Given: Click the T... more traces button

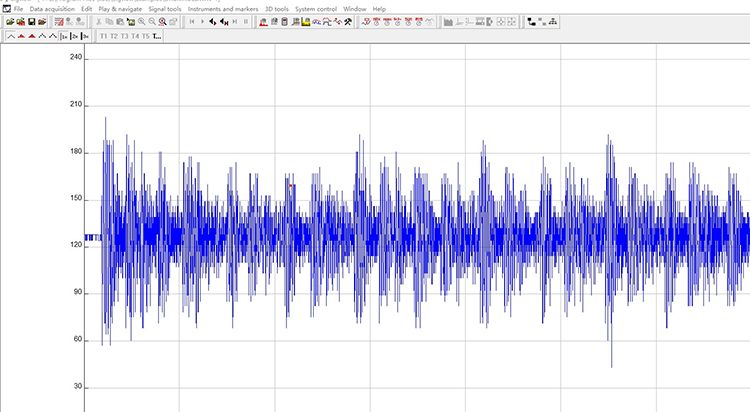Looking at the screenshot, I should (157, 36).
